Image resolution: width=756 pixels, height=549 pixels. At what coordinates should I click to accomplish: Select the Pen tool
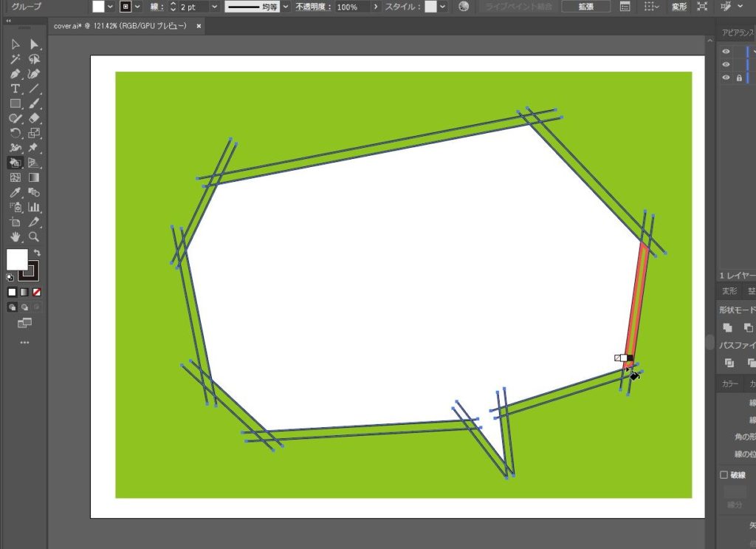point(15,74)
